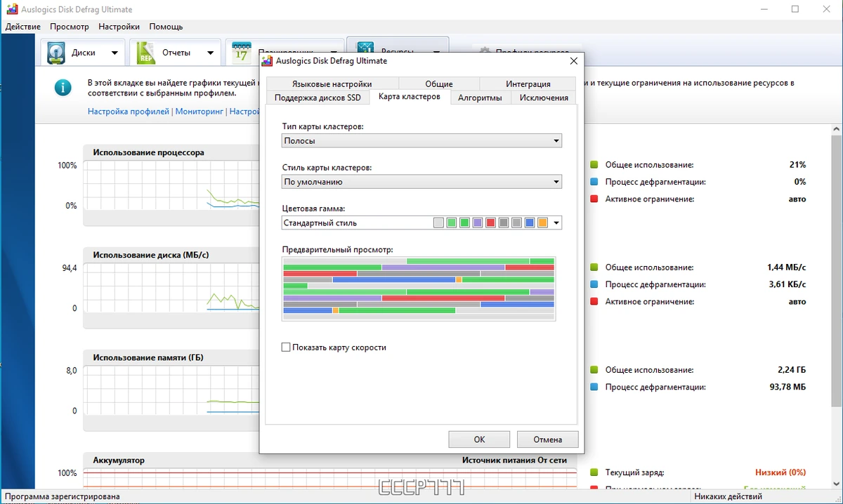This screenshot has height=504, width=843.
Task: Click the 1,44 МБ/с disk usage value
Action: pos(786,267)
